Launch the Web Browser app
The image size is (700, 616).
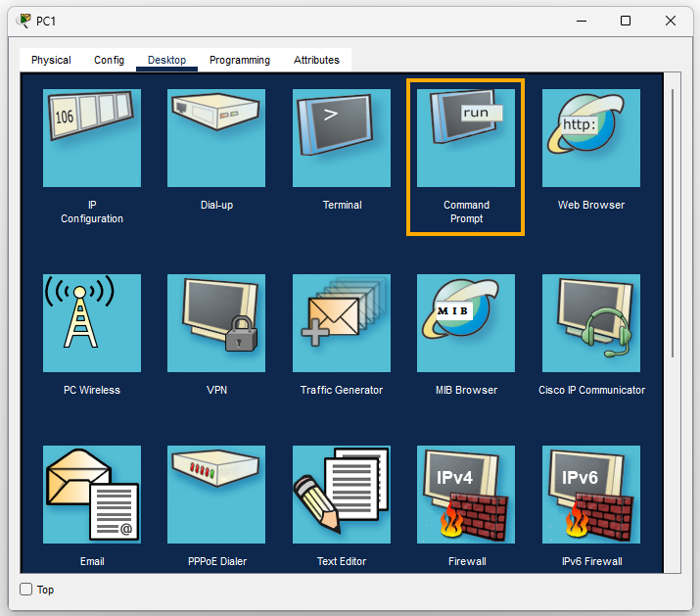(591, 137)
